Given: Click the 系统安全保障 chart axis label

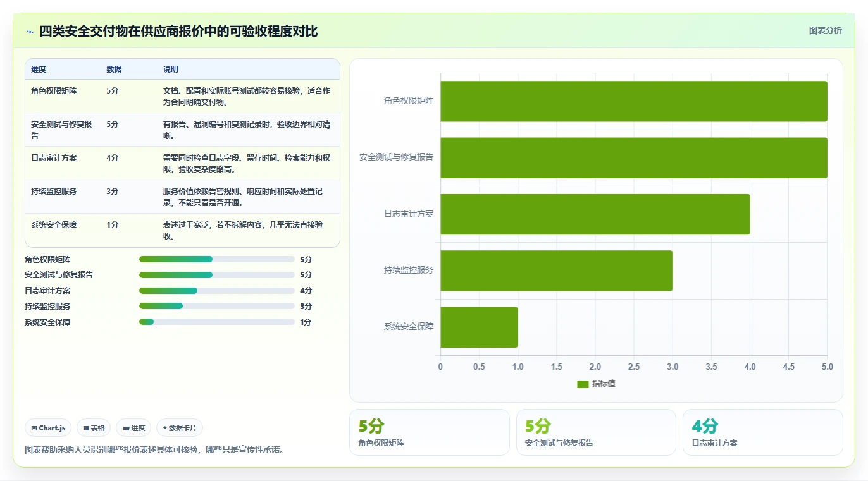Looking at the screenshot, I should 409,327.
